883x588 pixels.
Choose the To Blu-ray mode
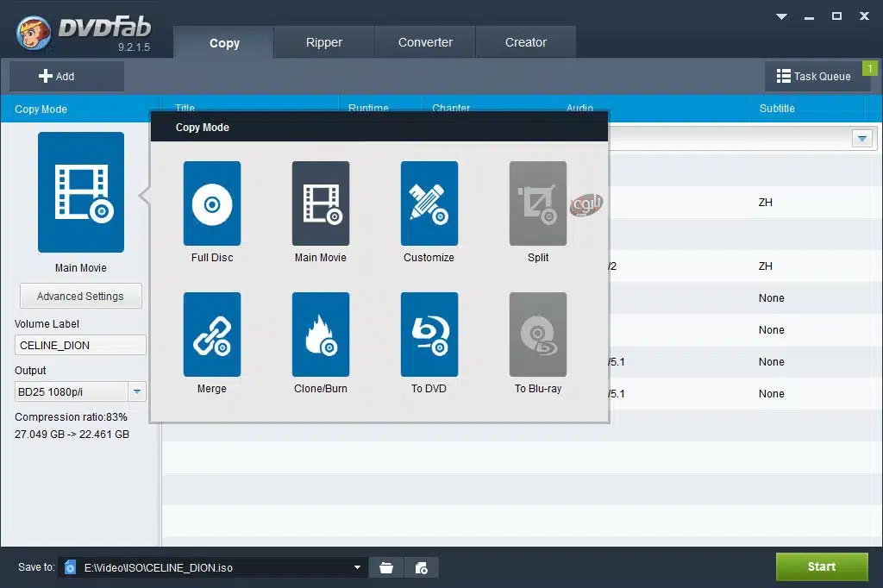pos(538,335)
